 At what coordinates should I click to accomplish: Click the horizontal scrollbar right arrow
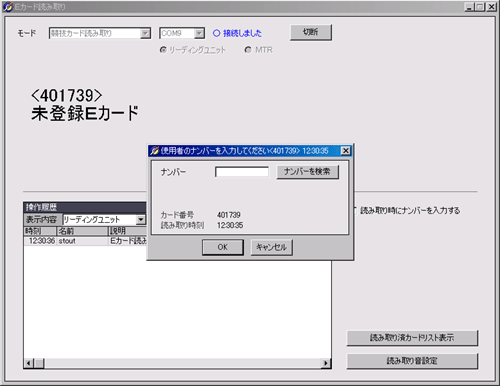coord(326,363)
